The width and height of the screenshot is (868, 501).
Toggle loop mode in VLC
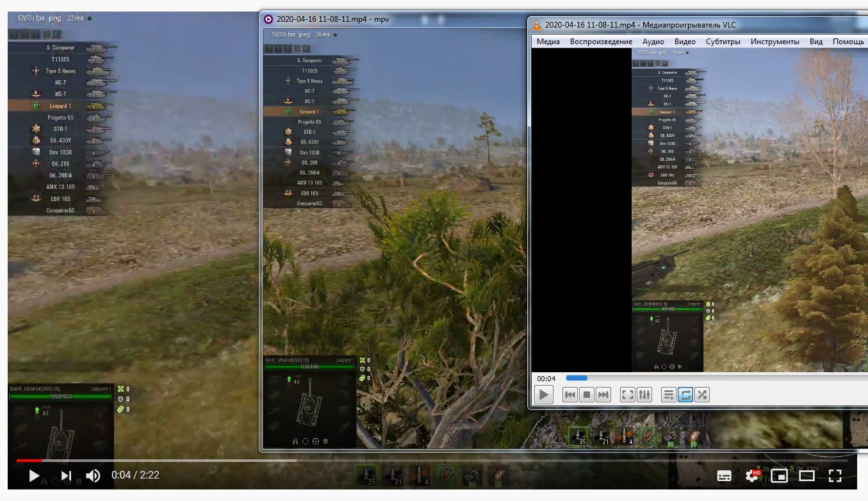pyautogui.click(x=685, y=395)
